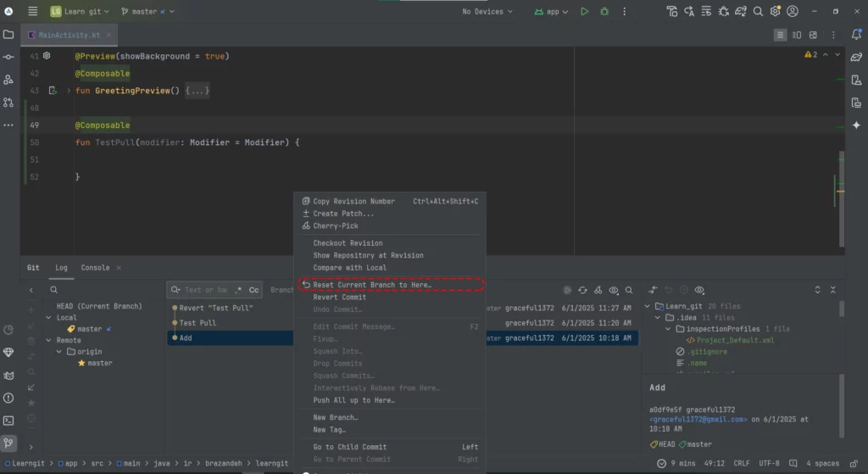868x474 pixels.
Task: Switch editor to Design view
Action: 813,35
